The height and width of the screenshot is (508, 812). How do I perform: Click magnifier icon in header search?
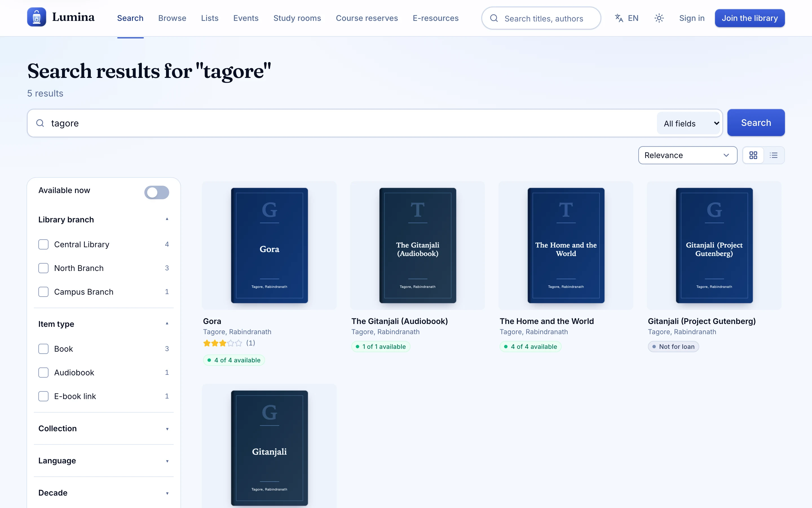pos(494,18)
